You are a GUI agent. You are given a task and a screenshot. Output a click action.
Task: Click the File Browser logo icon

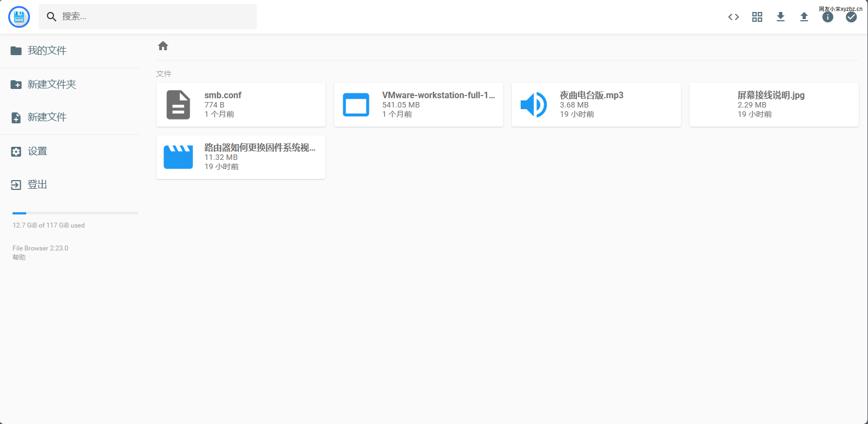click(x=19, y=17)
